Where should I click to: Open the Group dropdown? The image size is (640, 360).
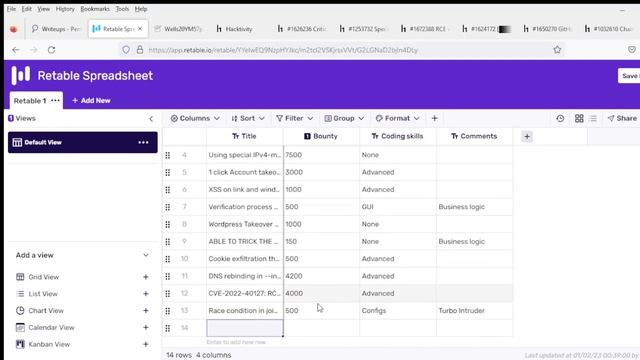pyautogui.click(x=344, y=118)
